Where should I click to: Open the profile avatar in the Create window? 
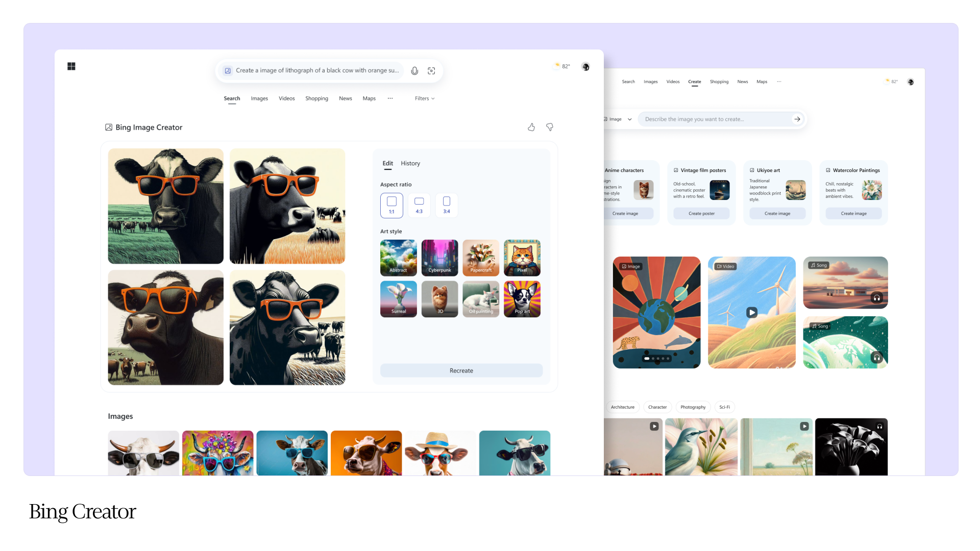tap(911, 82)
